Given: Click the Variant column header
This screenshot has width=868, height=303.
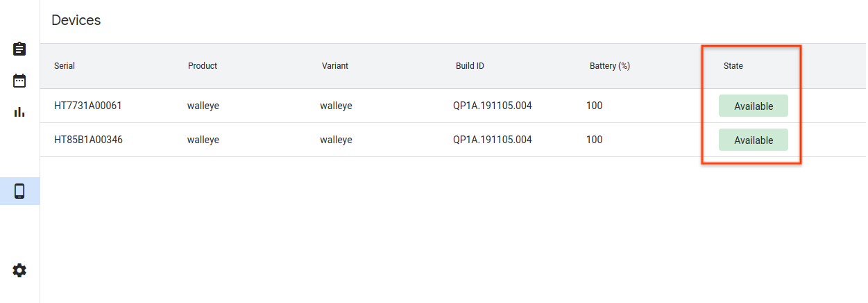Looking at the screenshot, I should tap(335, 66).
